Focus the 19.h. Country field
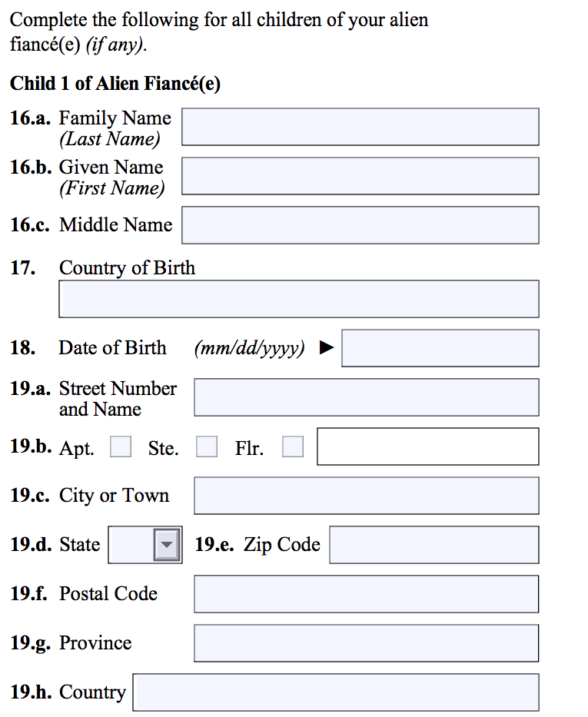Image resolution: width=588 pixels, height=717 pixels. [335, 692]
